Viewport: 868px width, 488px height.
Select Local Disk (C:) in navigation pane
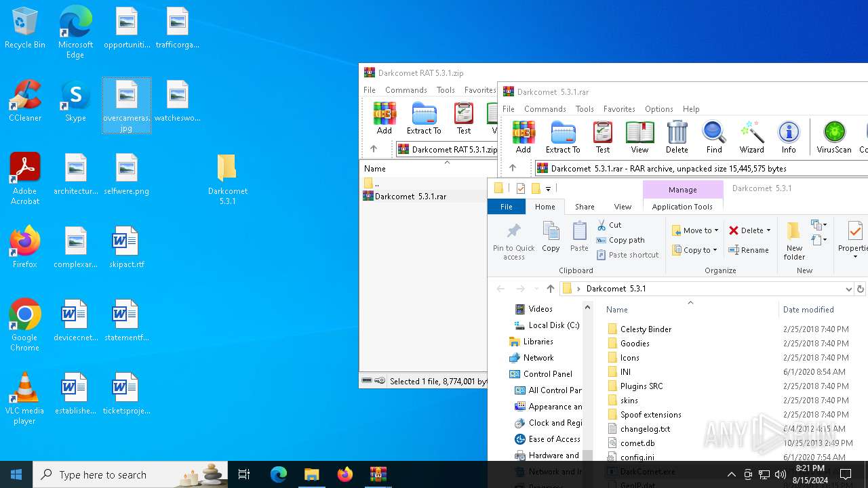(547, 325)
